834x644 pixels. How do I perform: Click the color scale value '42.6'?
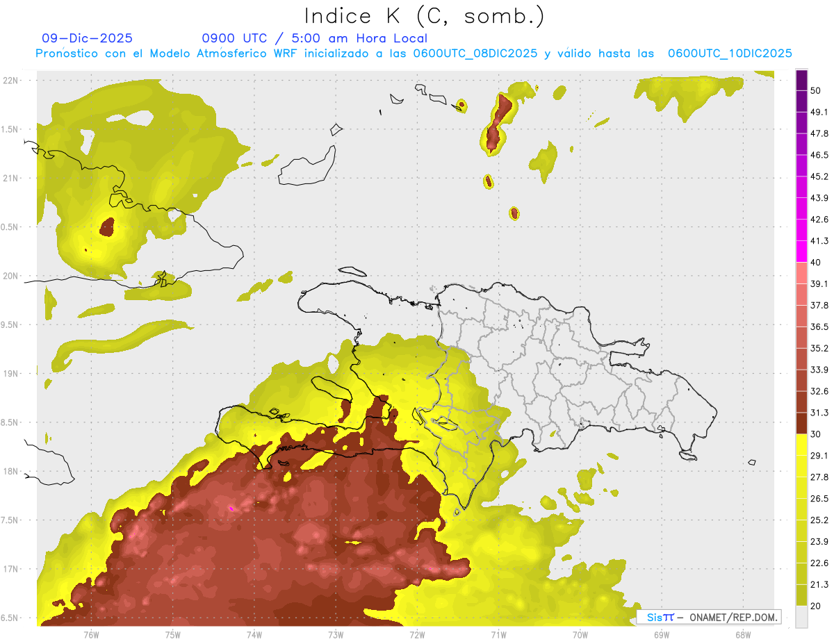pos(820,220)
